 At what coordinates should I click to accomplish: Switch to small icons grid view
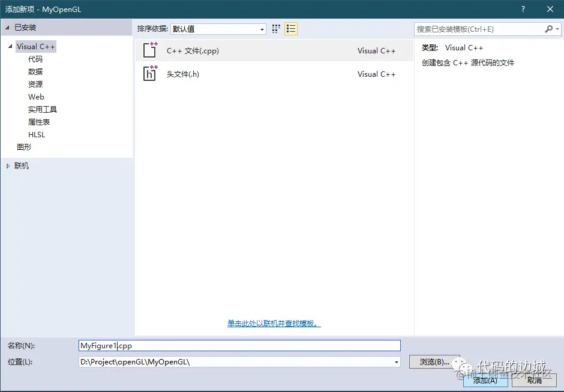pos(276,29)
